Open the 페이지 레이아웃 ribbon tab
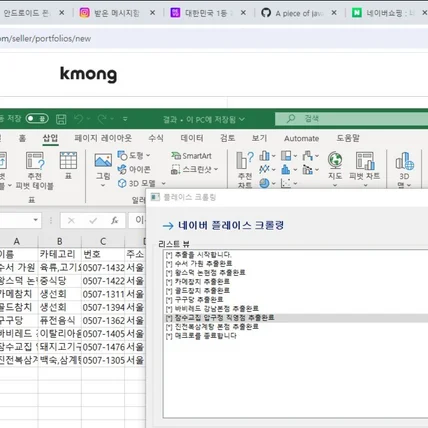The height and width of the screenshot is (428, 428). point(103,138)
